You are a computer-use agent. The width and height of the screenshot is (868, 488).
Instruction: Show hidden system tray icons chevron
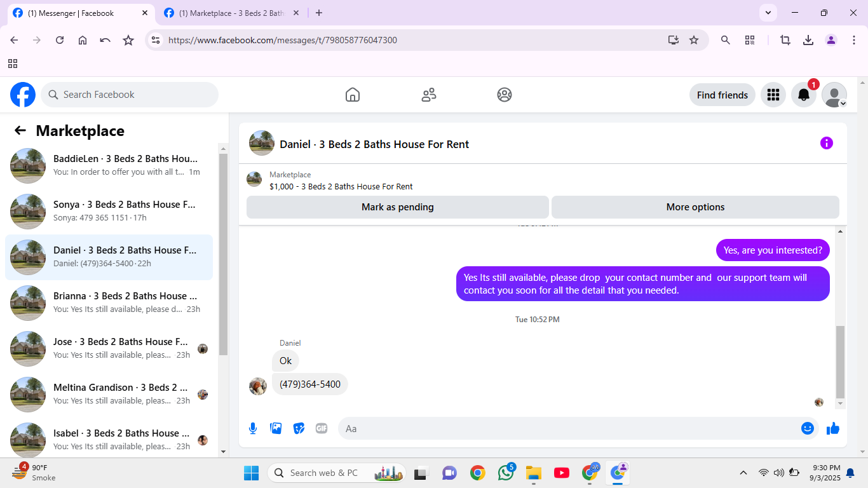pyautogui.click(x=743, y=473)
